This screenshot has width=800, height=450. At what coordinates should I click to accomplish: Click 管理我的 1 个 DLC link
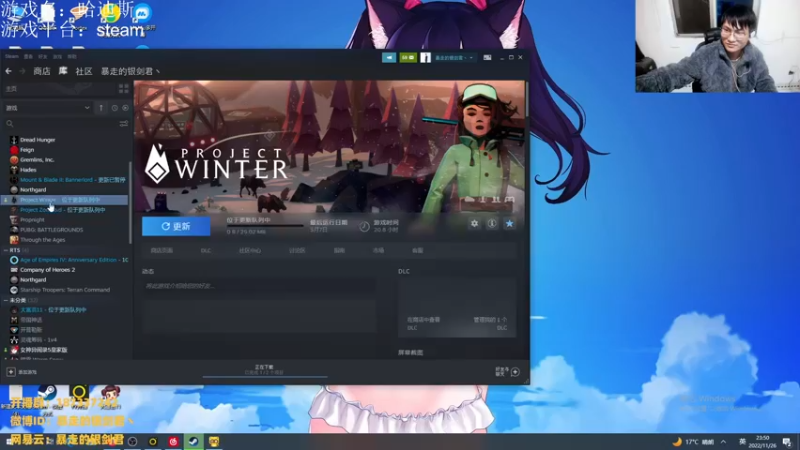point(490,323)
